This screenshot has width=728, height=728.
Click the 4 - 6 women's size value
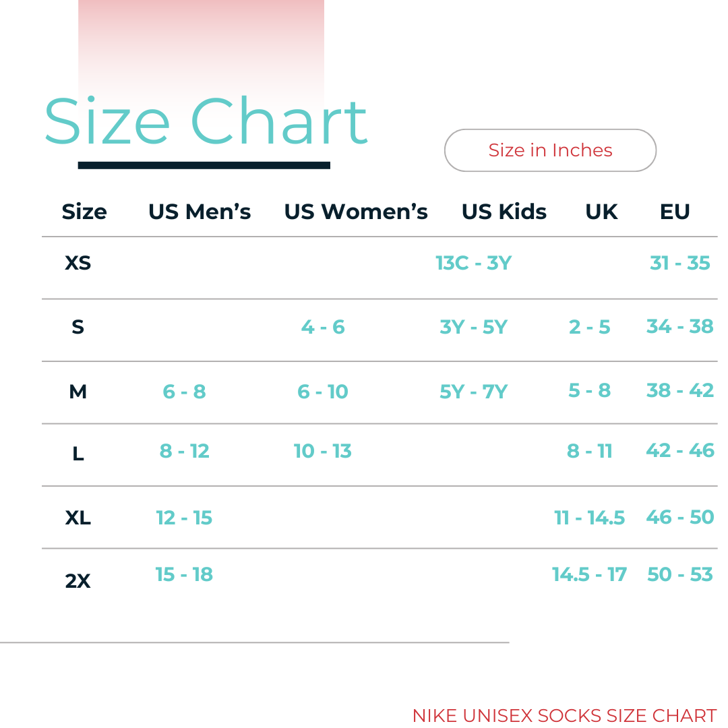(x=323, y=327)
